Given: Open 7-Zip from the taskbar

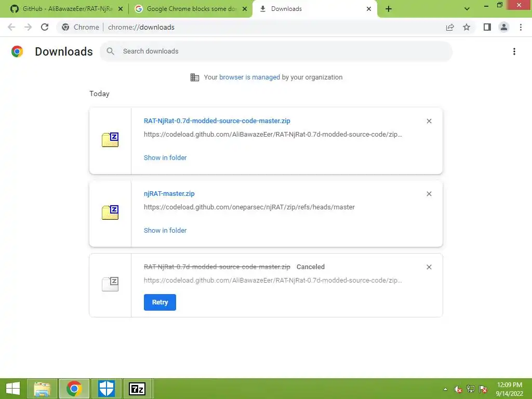Looking at the screenshot, I should [x=137, y=389].
